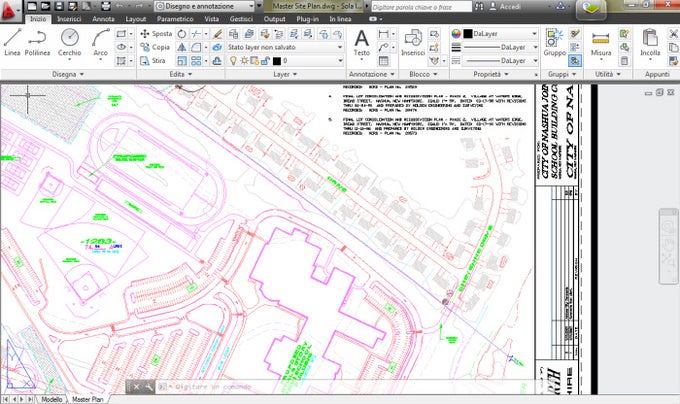Click the help search keyword field
This screenshot has width=680, height=404.
(421, 7)
